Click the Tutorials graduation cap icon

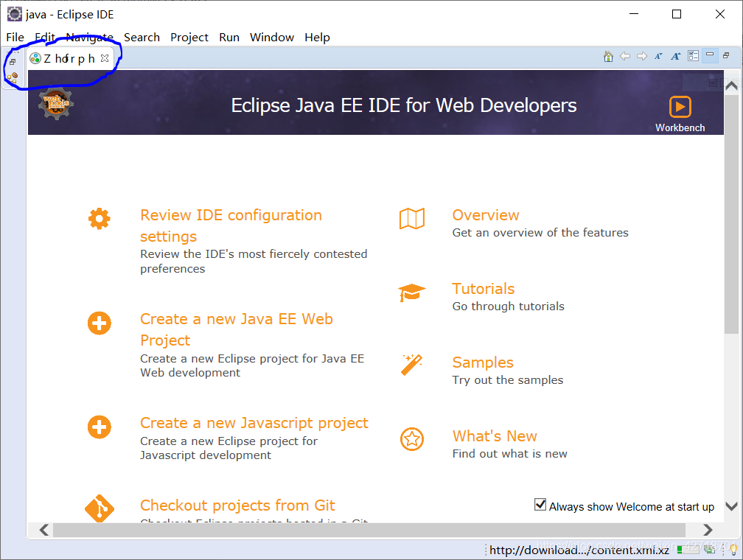(x=412, y=293)
